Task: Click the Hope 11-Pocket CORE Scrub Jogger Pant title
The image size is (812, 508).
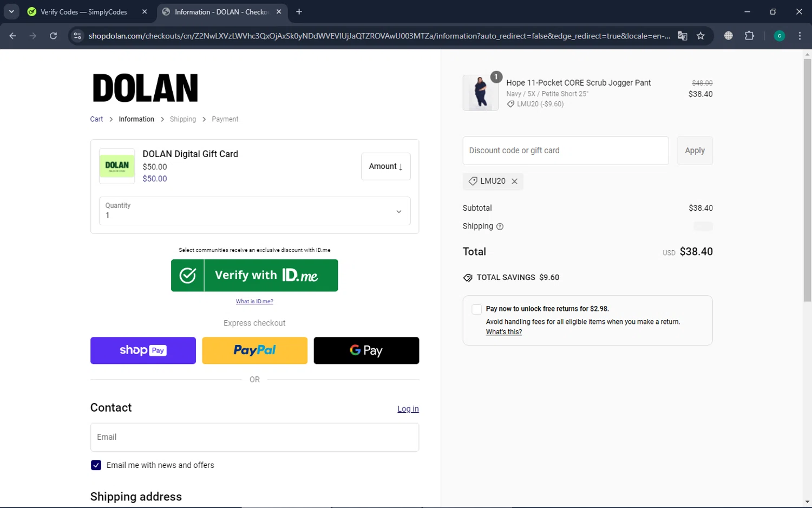Action: tap(578, 83)
